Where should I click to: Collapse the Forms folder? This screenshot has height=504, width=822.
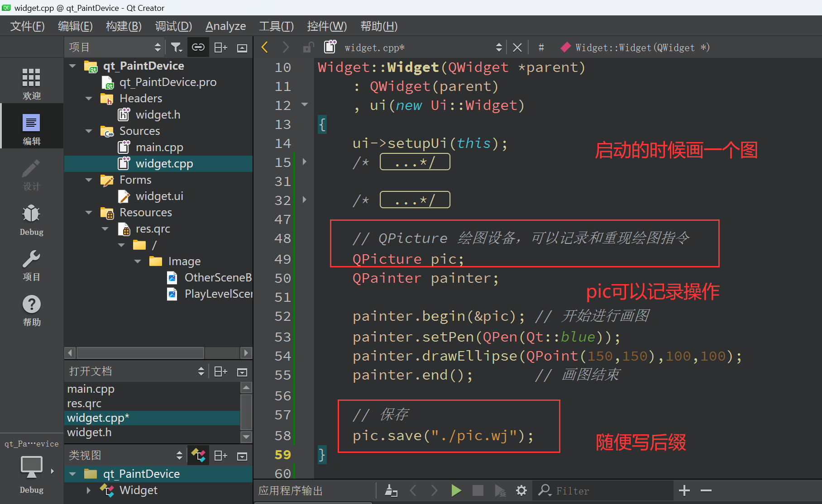pos(89,180)
